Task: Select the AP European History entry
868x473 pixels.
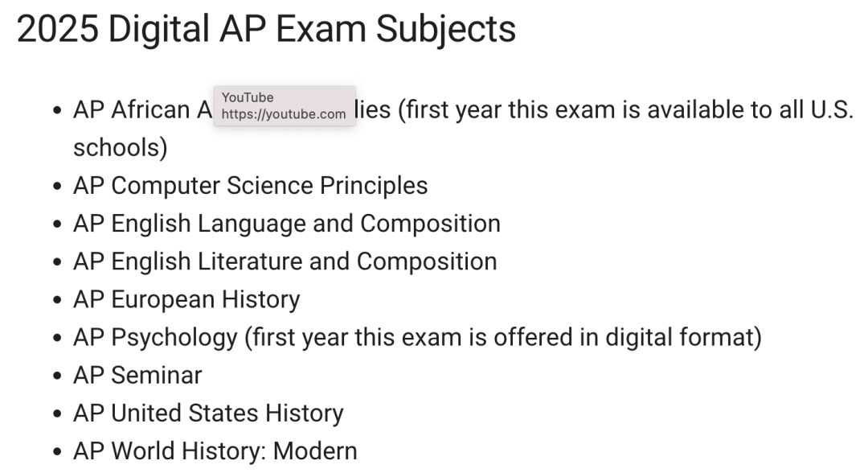Action: [x=186, y=299]
